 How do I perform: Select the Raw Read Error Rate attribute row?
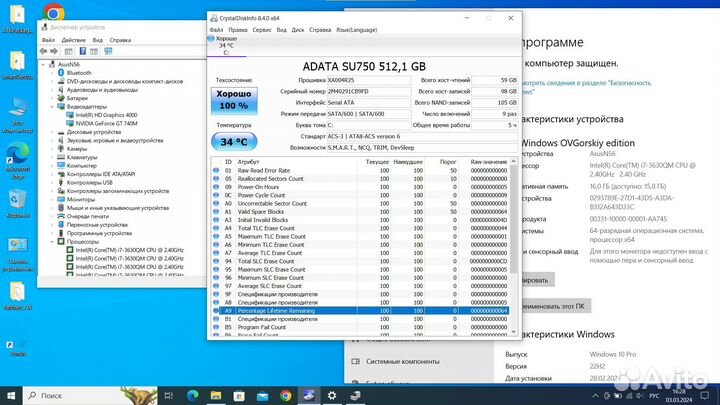[x=360, y=170]
